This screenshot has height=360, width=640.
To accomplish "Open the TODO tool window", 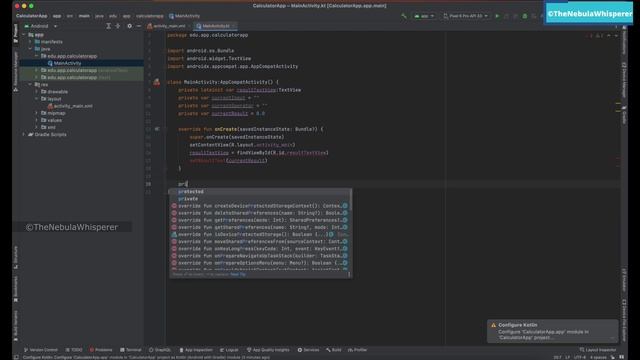I will click(x=74, y=350).
